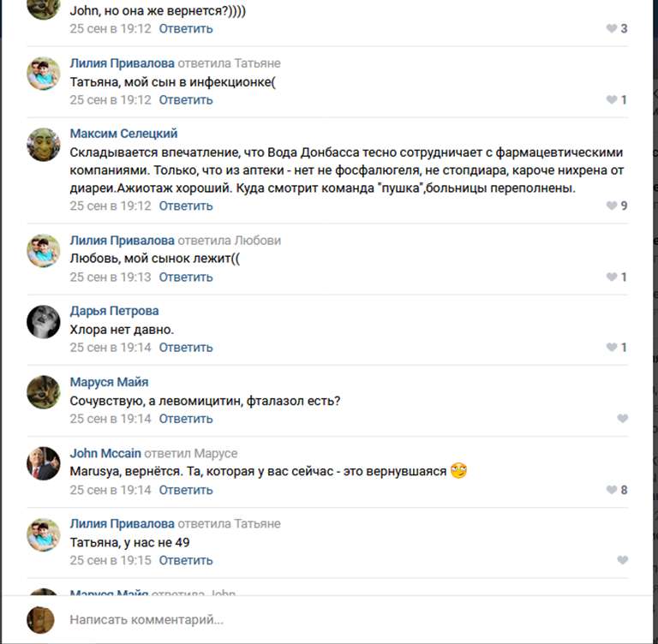The height and width of the screenshot is (644, 658).
Task: Click timestamp '25 сен в 19:14' under Маруся's comment
Action: click(x=110, y=419)
